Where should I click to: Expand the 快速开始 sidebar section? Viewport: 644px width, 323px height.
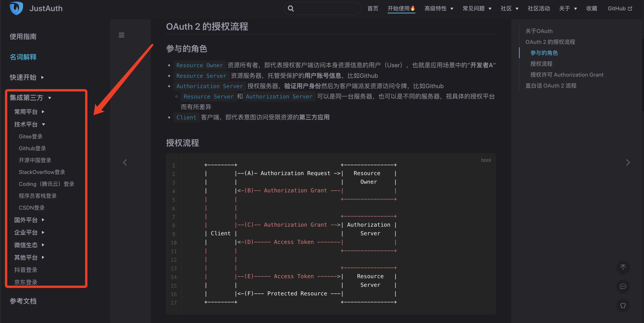pyautogui.click(x=27, y=77)
